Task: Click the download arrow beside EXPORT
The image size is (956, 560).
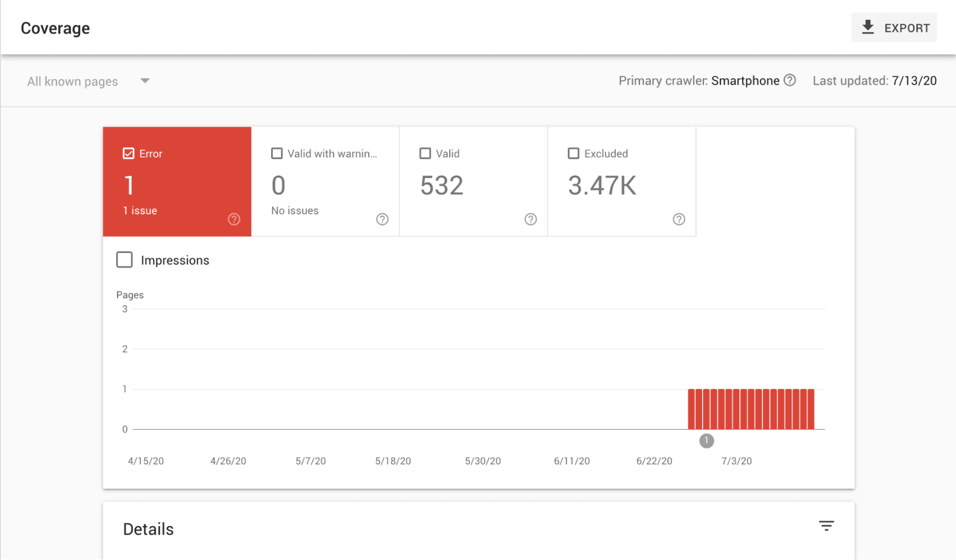Action: coord(868,27)
